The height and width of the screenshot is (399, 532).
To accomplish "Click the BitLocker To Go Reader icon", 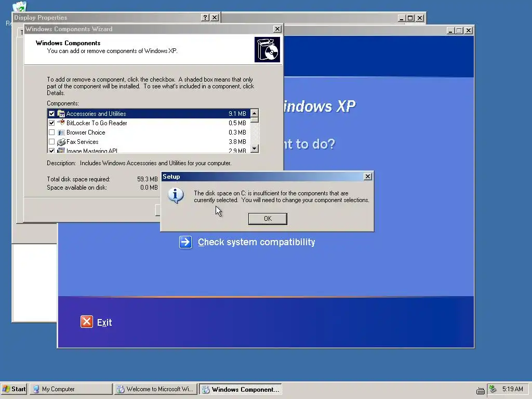I will point(61,123).
